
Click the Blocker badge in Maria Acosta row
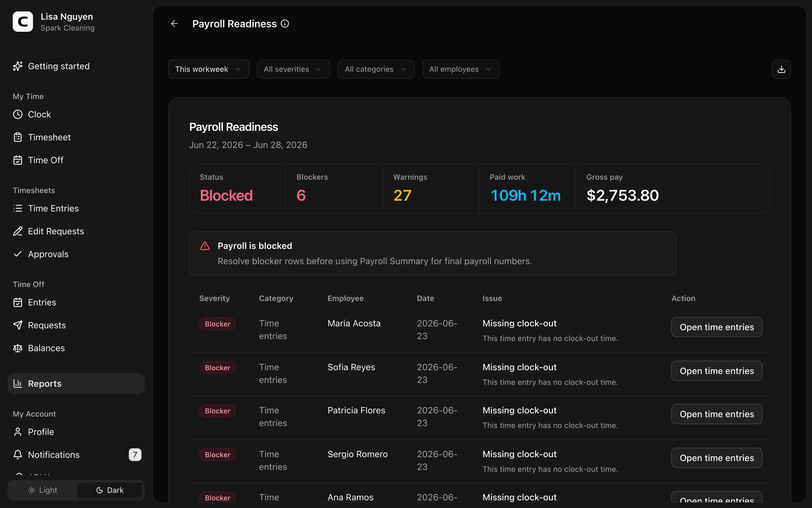point(217,324)
